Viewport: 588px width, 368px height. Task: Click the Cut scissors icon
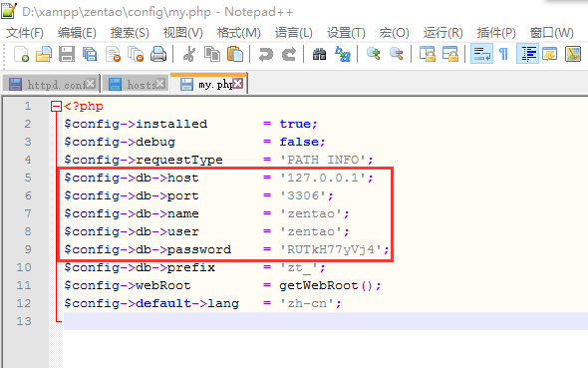tap(189, 54)
